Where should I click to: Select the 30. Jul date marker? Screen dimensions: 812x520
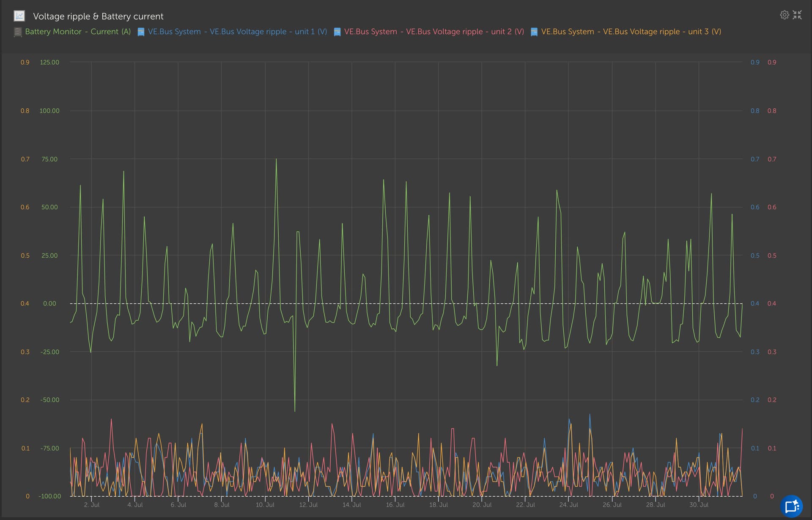[699, 505]
